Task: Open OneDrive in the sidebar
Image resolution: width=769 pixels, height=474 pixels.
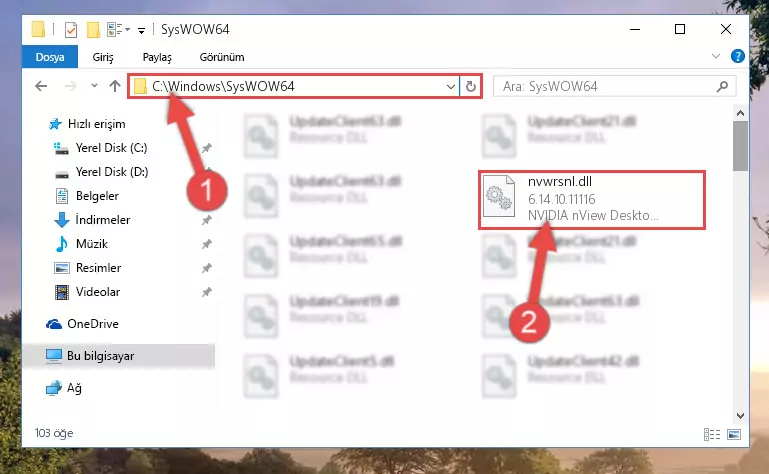Action: pos(93,324)
